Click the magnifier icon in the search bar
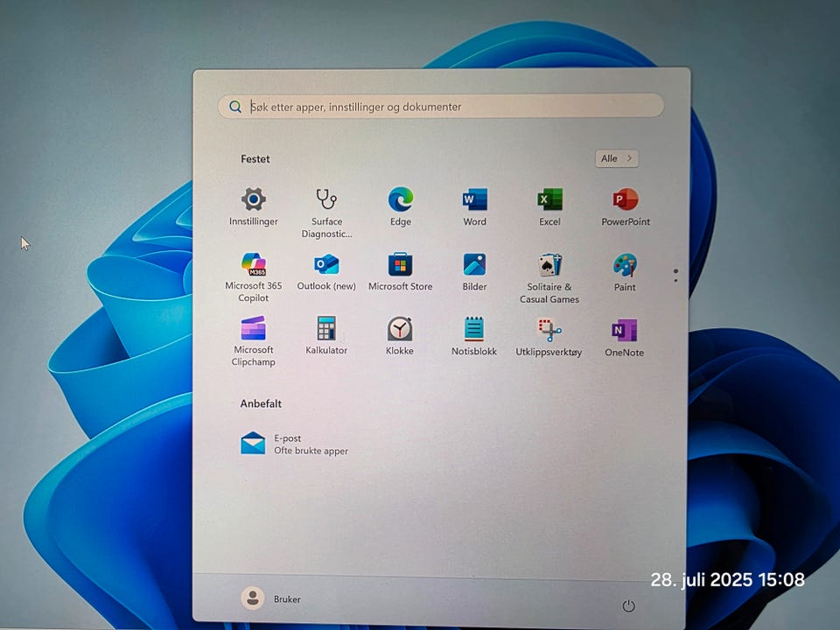Image resolution: width=840 pixels, height=630 pixels. pos(235,107)
